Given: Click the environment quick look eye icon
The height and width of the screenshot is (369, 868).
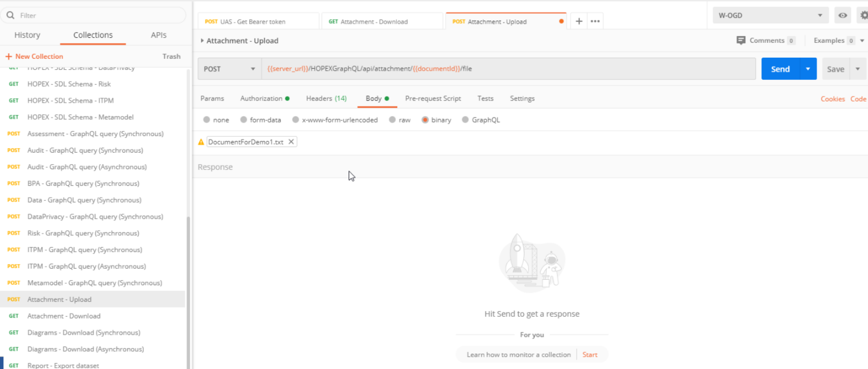Looking at the screenshot, I should pos(842,16).
